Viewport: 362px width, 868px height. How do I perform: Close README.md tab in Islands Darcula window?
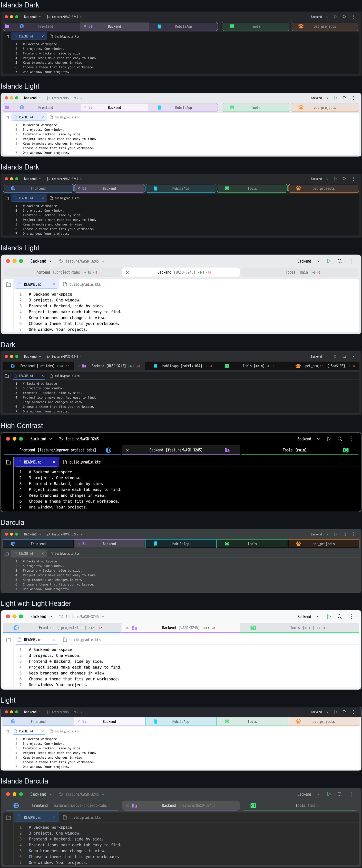point(54,817)
